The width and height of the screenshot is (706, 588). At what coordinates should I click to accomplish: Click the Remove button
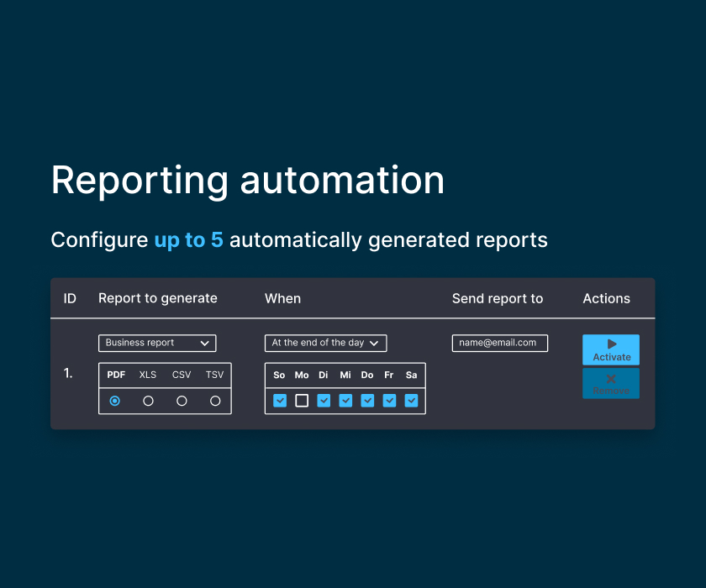click(x=611, y=383)
